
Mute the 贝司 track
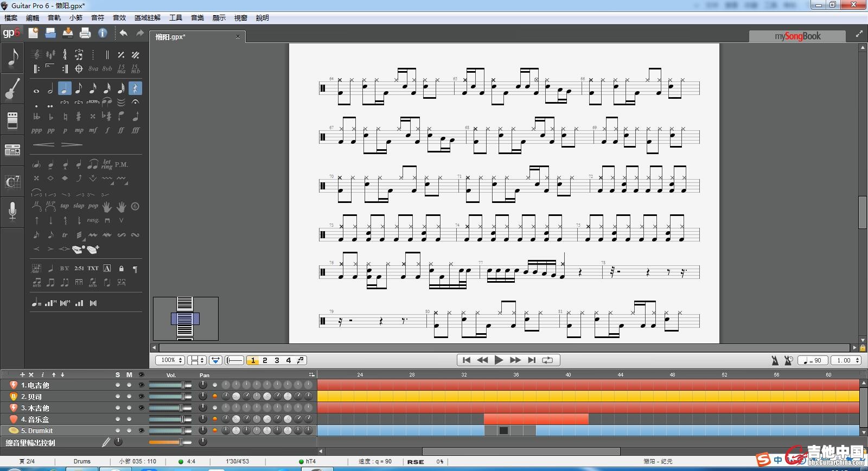point(129,397)
